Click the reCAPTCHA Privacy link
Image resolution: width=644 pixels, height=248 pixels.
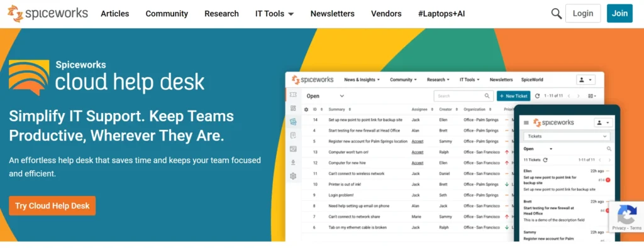619,229
